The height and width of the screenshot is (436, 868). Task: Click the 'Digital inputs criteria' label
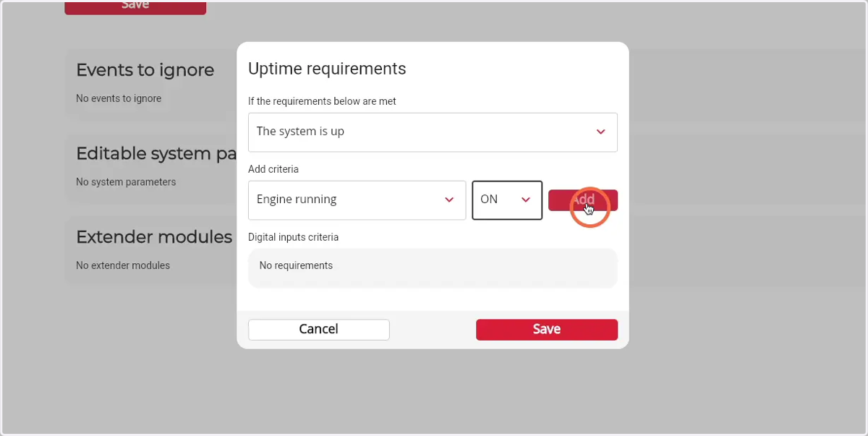tap(293, 237)
